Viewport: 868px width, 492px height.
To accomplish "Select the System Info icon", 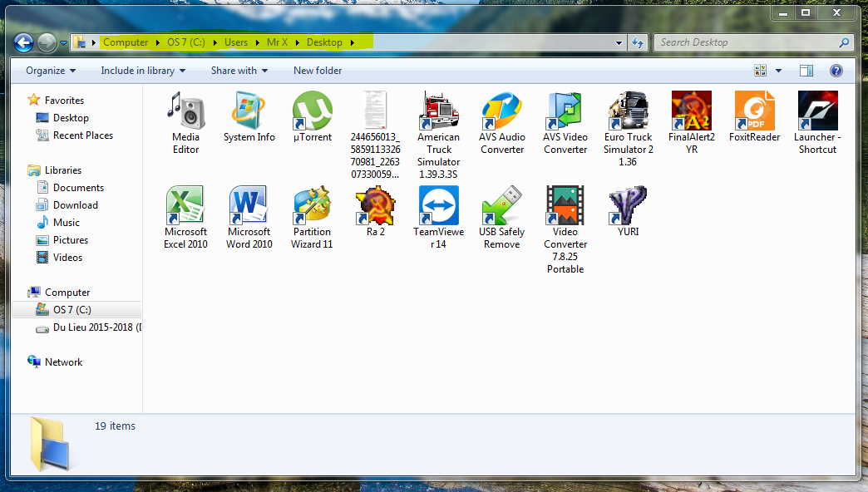I will point(249,117).
